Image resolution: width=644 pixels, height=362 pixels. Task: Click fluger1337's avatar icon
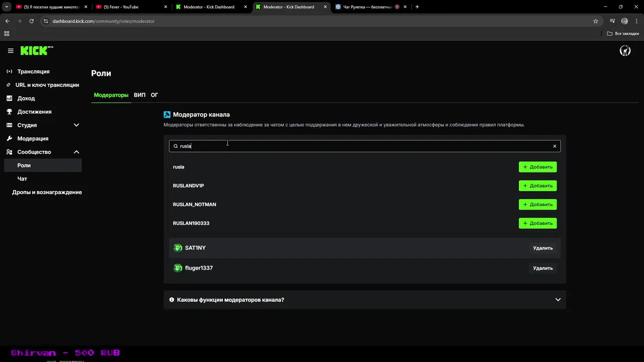[178, 268]
